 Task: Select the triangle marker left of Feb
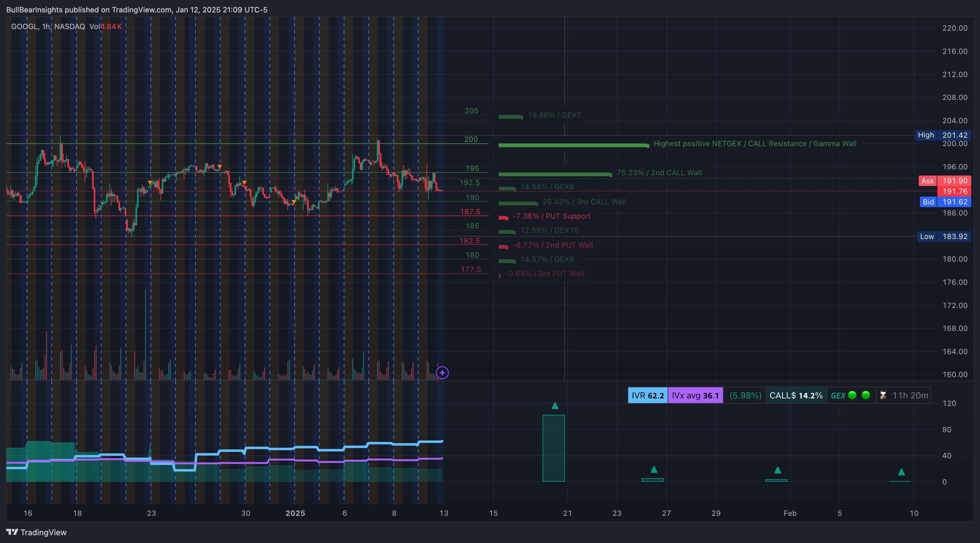(778, 470)
